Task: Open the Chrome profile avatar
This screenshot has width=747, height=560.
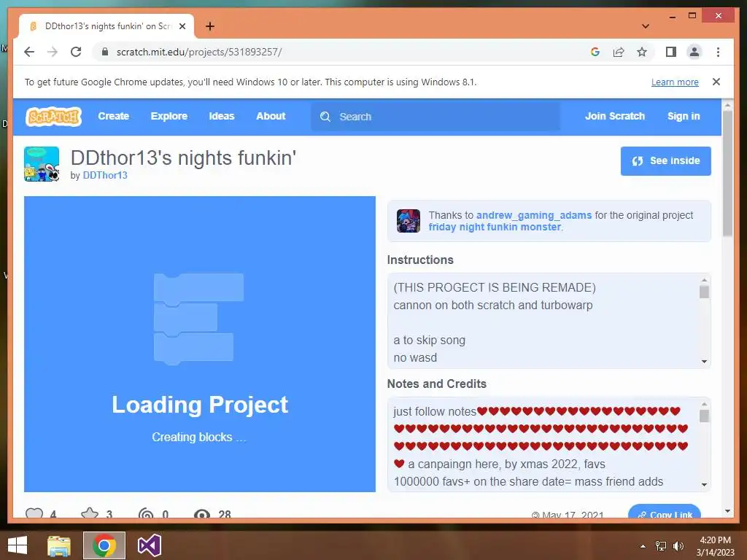Action: coord(694,52)
